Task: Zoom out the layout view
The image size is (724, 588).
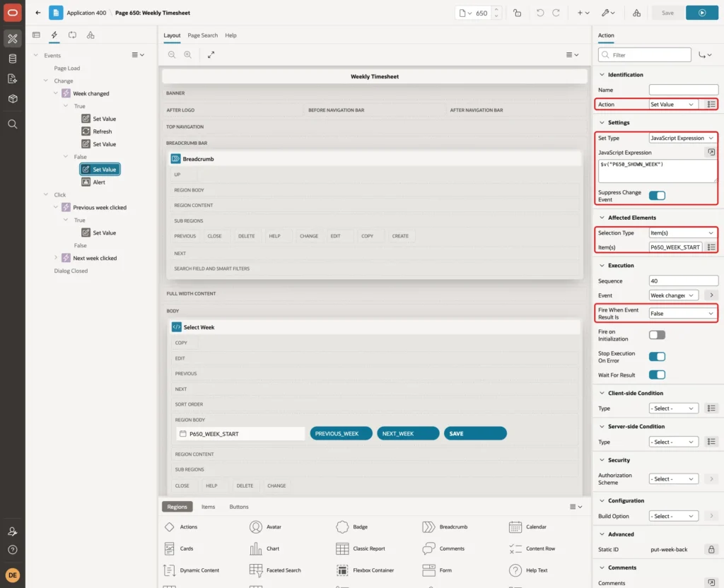Action: (172, 54)
